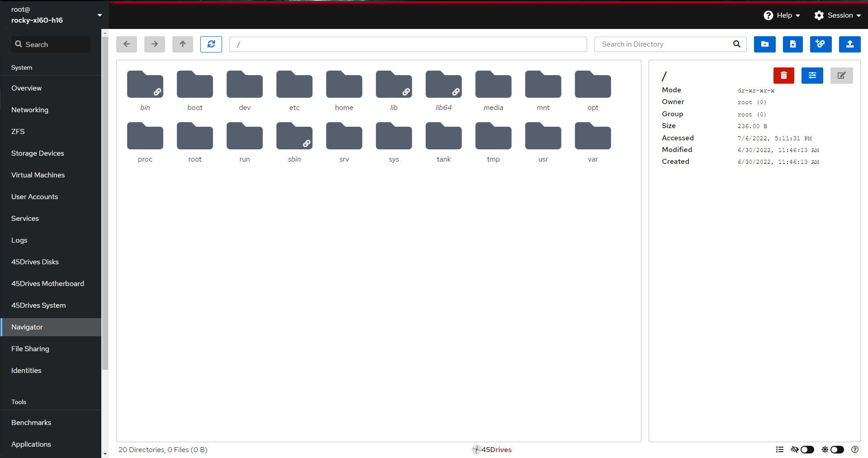Open Overview in the sidebar
This screenshot has height=458, width=868.
click(x=51, y=88)
